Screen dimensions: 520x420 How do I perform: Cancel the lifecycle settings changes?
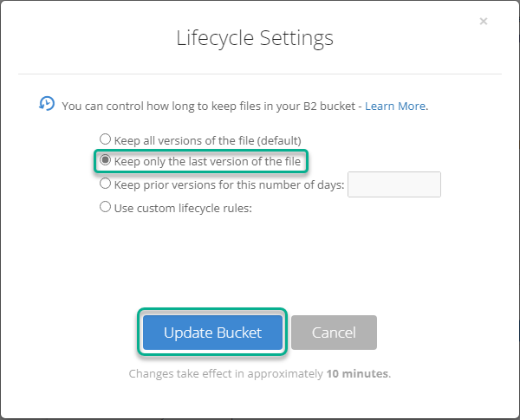(x=334, y=333)
